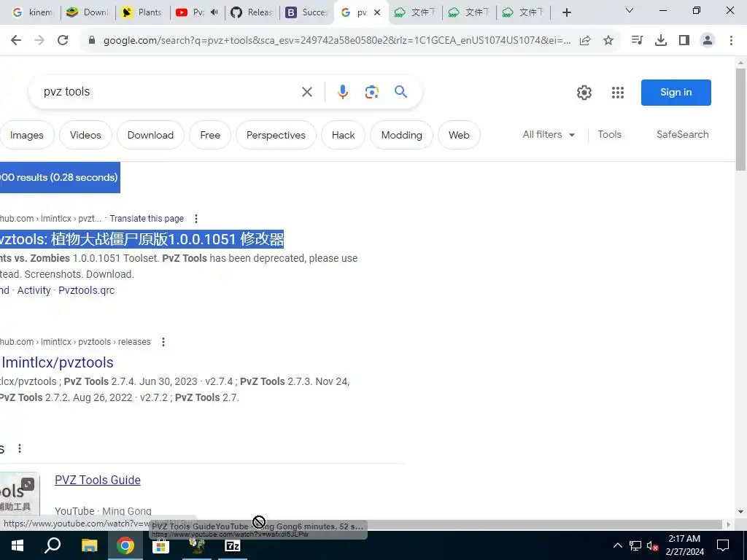Open Microsoft Store taskbar icon
The image size is (747, 560).
[161, 545]
